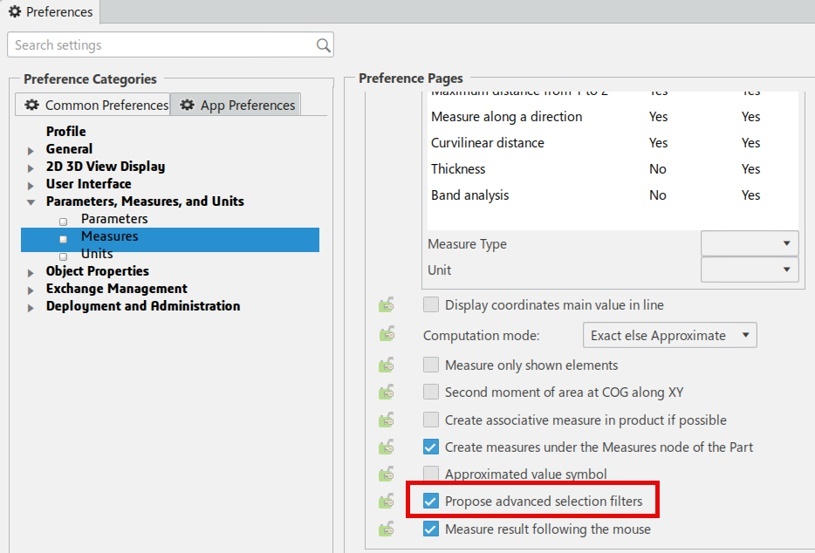Click lock icon beside Create associative measure

(x=386, y=420)
